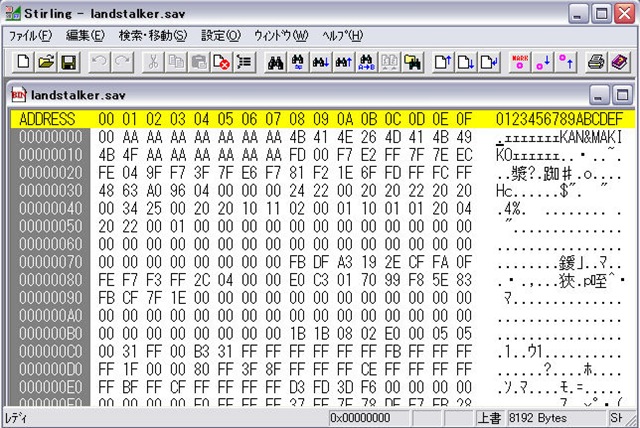The height and width of the screenshot is (428, 640).
Task: Open the ヘルプ(H) menu
Action: coord(342,36)
